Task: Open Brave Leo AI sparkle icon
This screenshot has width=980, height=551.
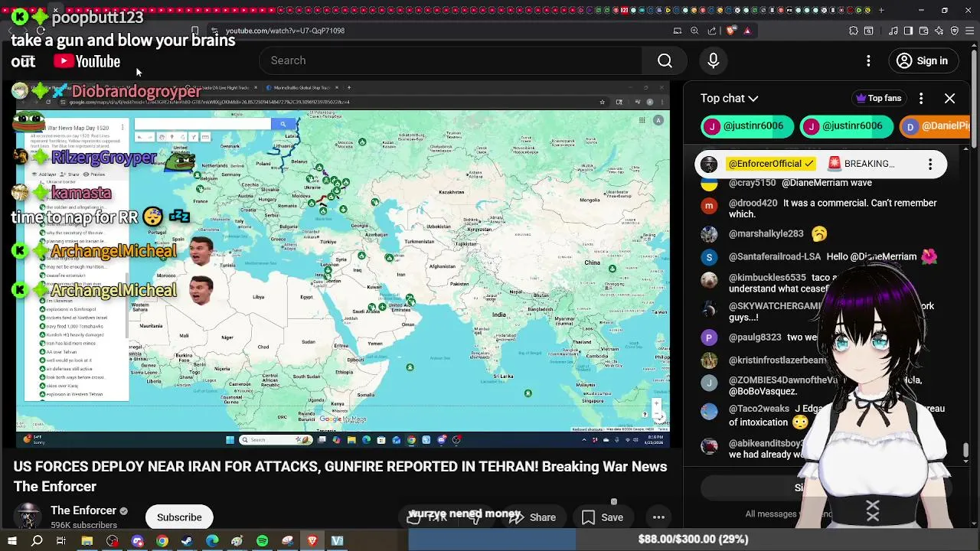Action: (x=939, y=31)
